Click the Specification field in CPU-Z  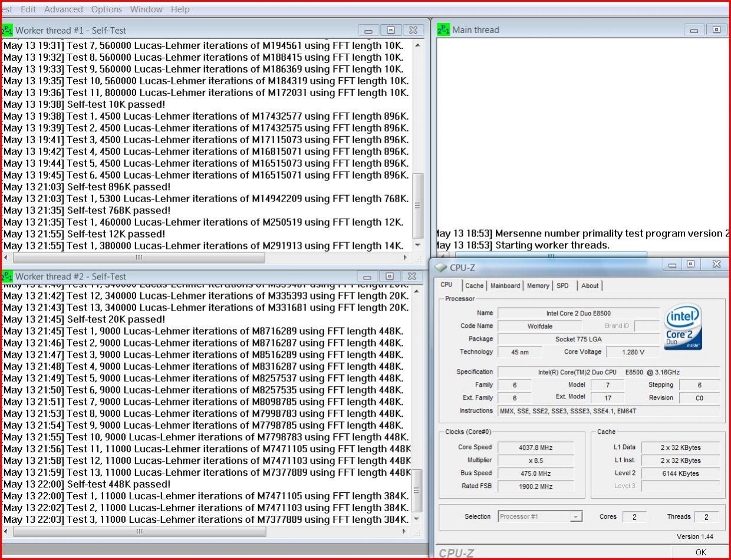click(x=608, y=372)
